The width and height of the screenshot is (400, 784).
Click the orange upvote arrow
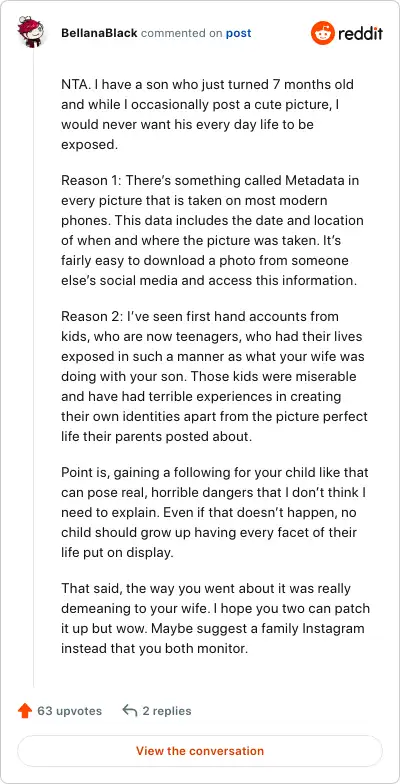25,710
